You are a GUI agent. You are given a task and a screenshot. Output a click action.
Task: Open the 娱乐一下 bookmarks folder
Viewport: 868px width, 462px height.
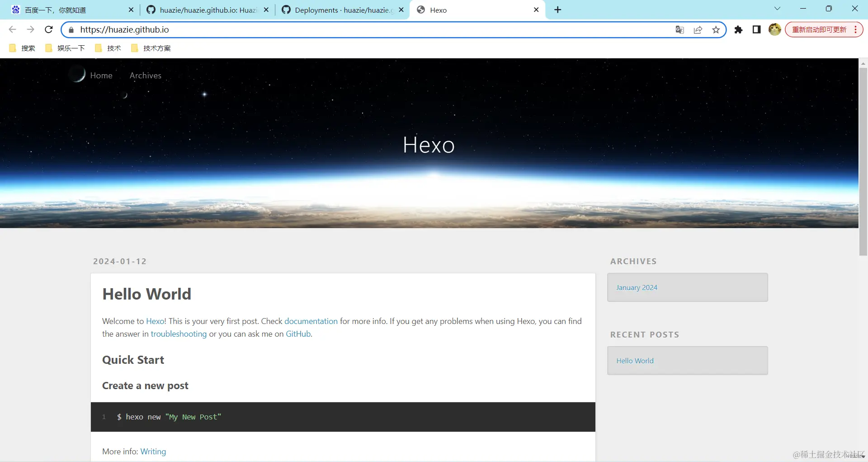click(x=65, y=48)
